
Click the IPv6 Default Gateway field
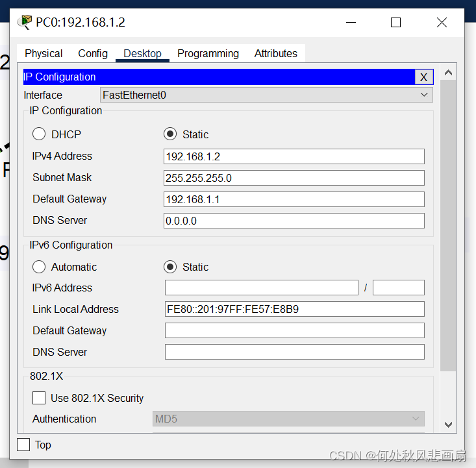click(x=294, y=330)
